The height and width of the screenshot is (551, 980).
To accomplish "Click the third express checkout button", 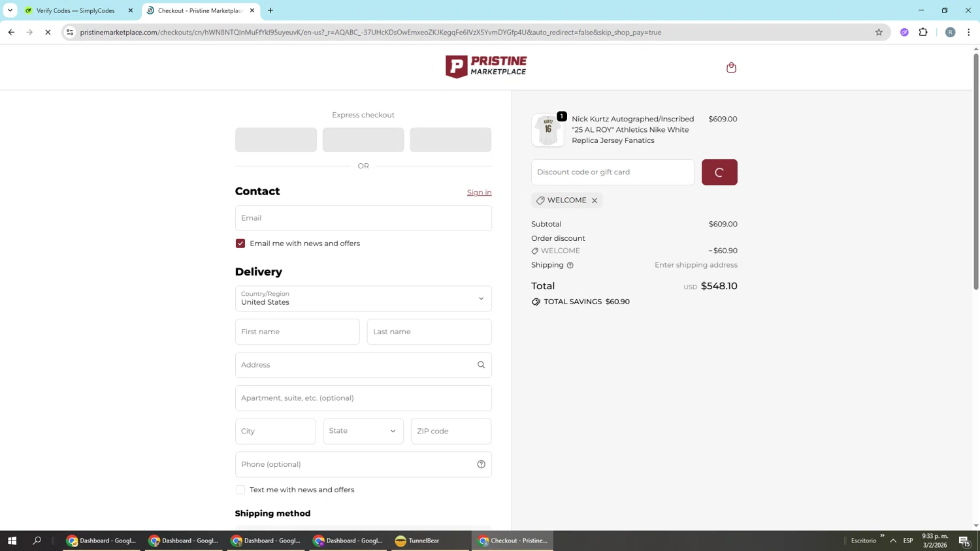I will 451,140.
